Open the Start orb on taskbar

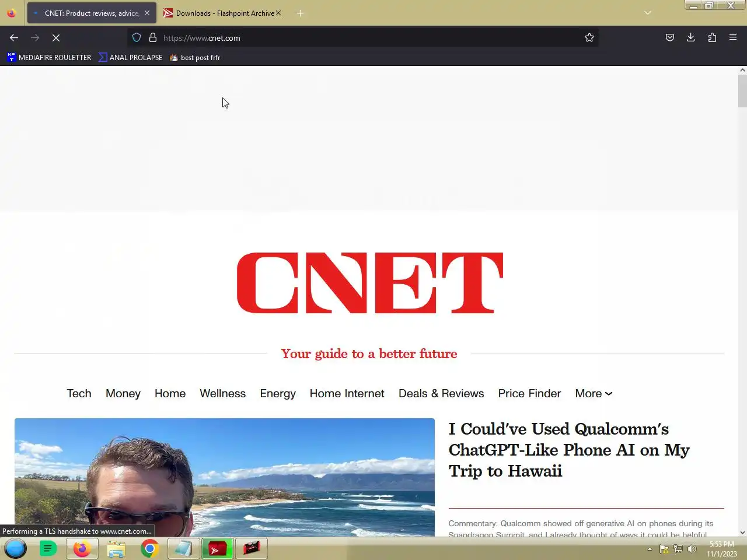(15, 549)
